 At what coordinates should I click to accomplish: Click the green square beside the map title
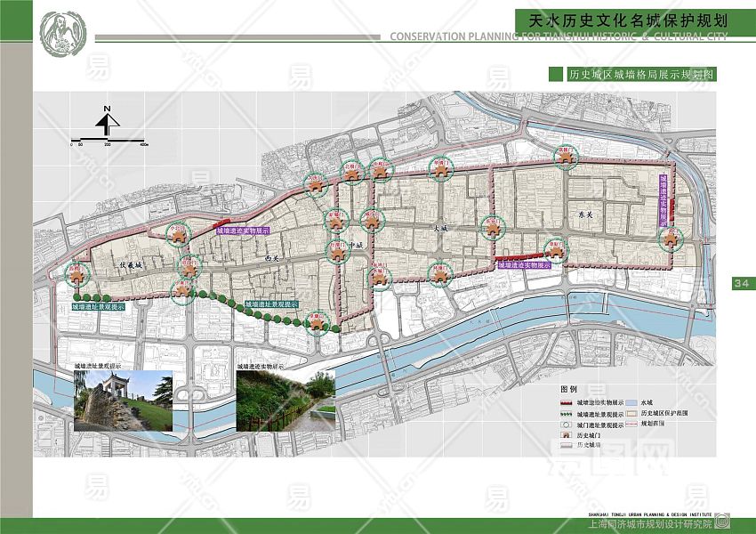point(556,74)
